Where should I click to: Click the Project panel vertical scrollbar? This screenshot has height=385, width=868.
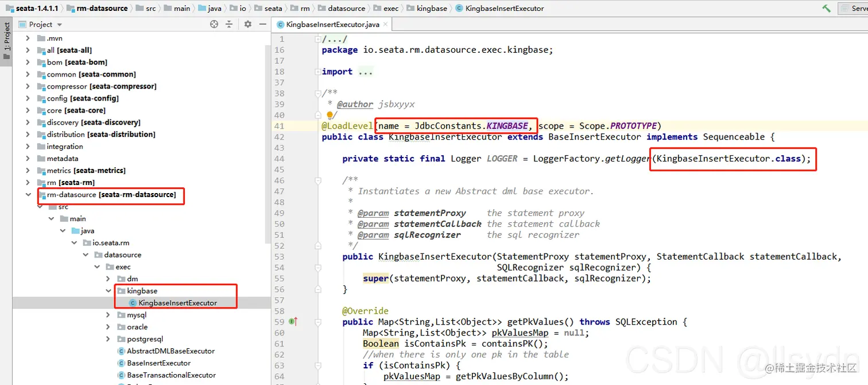point(268,144)
